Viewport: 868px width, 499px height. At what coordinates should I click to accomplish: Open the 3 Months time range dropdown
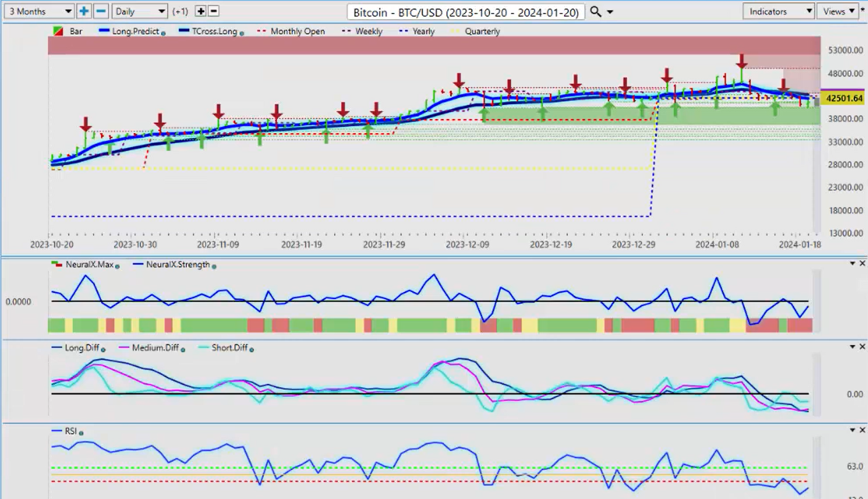[x=38, y=11]
